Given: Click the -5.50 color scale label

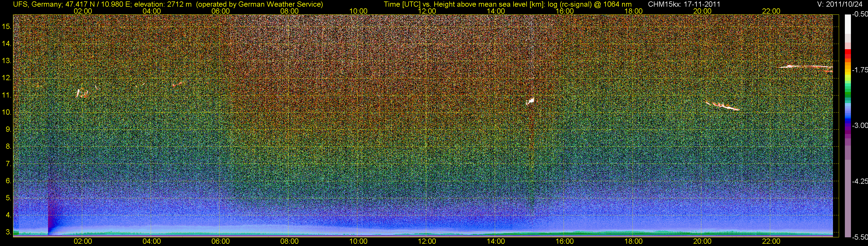Looking at the screenshot, I should coord(860,237).
